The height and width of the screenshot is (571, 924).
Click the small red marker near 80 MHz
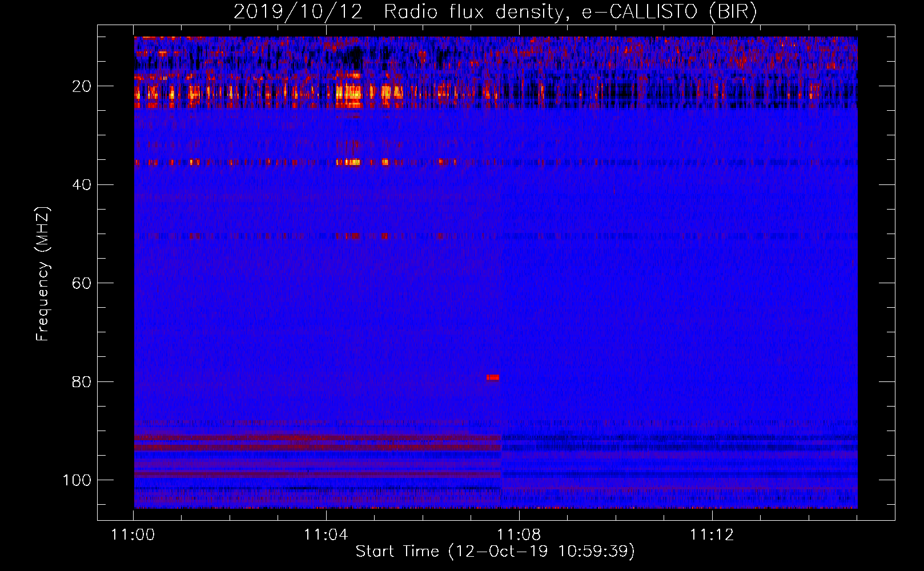pos(493,377)
